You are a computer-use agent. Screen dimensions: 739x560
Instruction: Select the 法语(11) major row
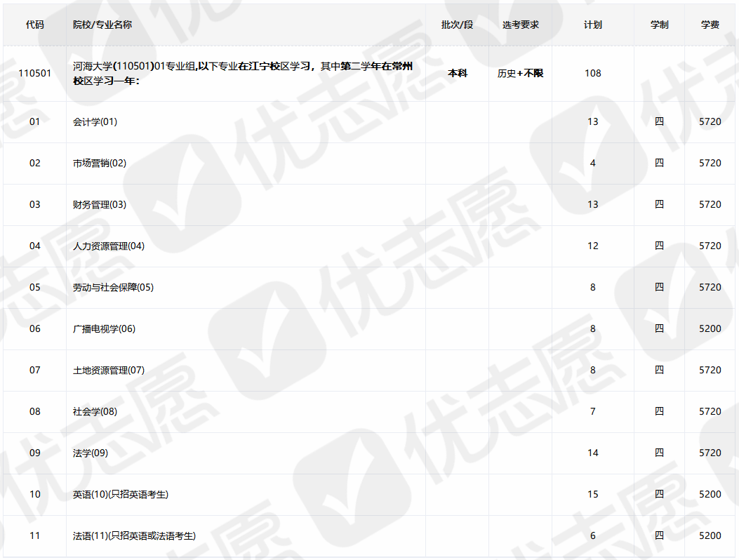[x=134, y=535]
